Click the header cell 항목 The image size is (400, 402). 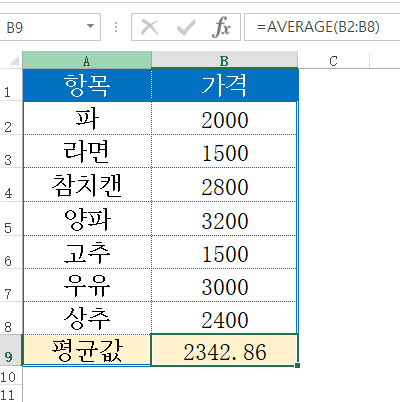[x=87, y=85]
